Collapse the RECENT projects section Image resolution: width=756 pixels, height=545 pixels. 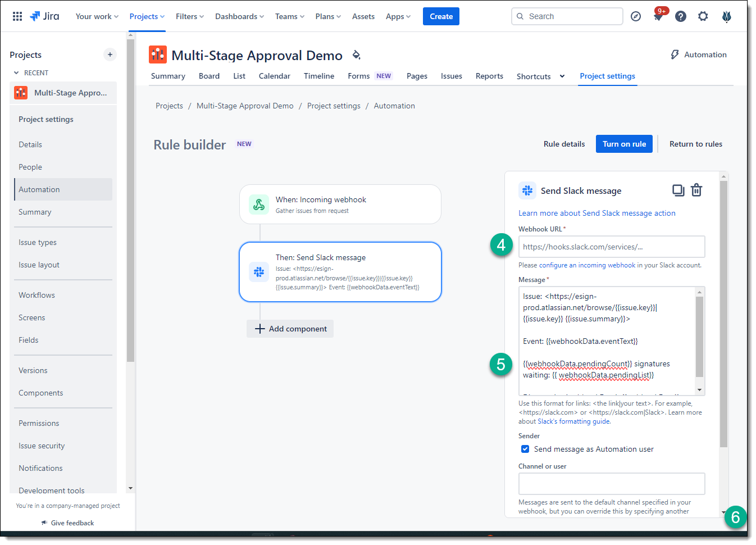[x=16, y=73]
